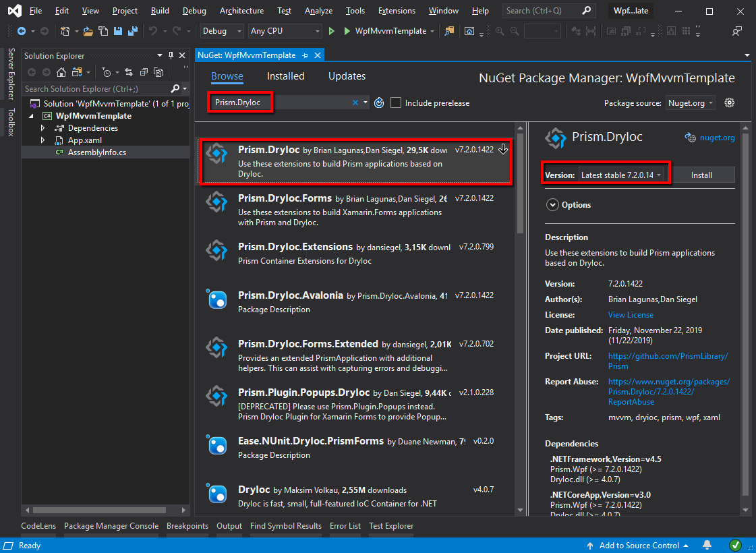The height and width of the screenshot is (553, 756).
Task: Click the Find in Files toolbar icon
Action: point(449,31)
